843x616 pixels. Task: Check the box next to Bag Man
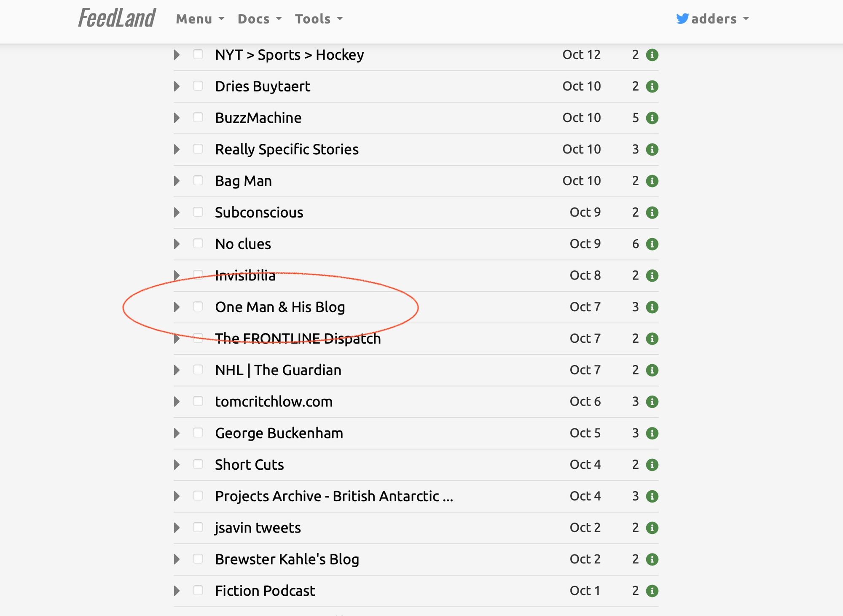[x=198, y=180]
